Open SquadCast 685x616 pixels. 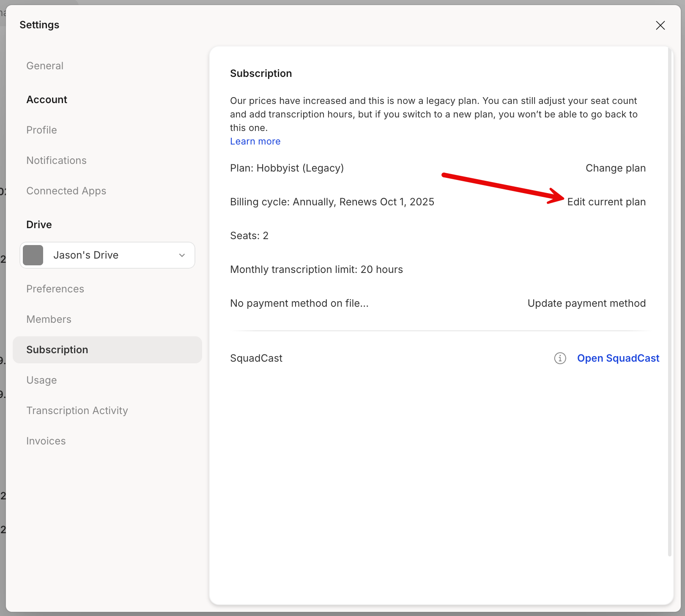(x=618, y=358)
